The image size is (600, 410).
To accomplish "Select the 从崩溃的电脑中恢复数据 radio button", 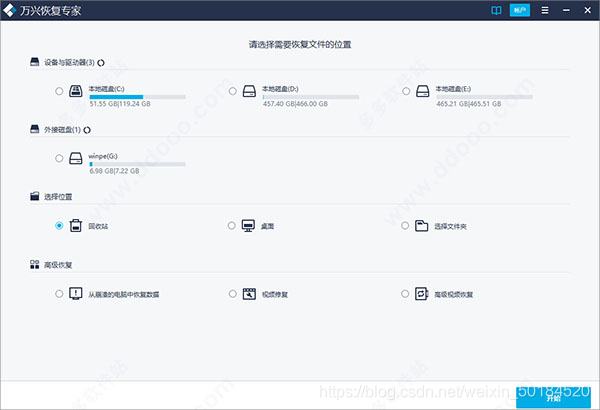I will click(59, 294).
